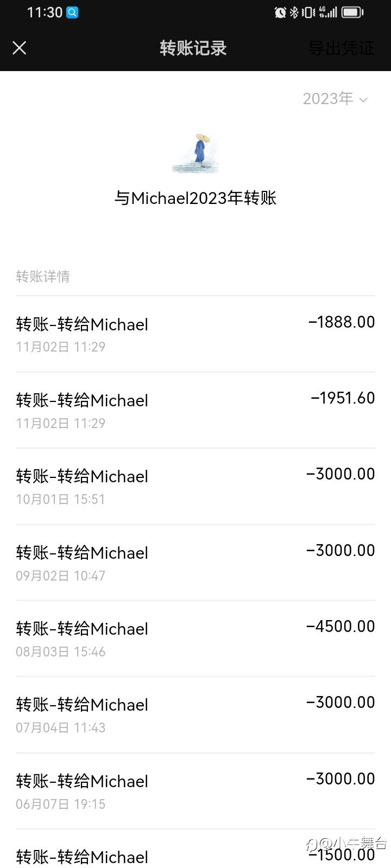Open the -1500.00 transfer at bottom
The width and height of the screenshot is (391, 868).
pyautogui.click(x=195, y=849)
